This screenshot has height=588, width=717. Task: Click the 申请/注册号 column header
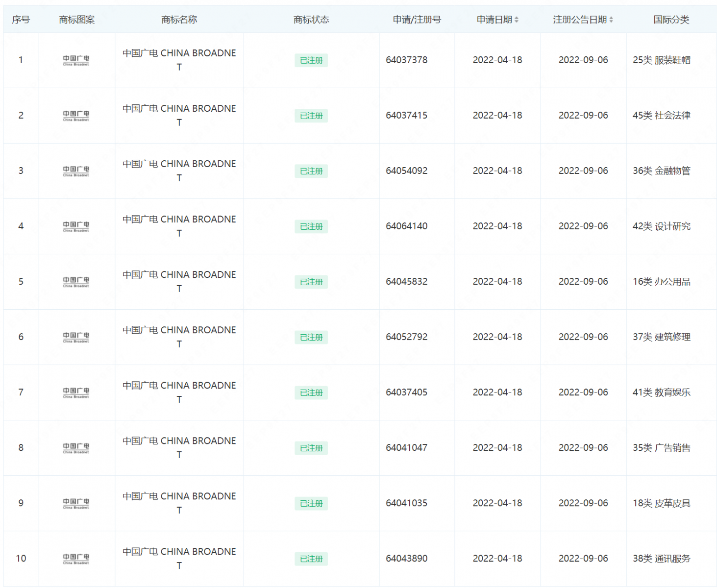(417, 20)
